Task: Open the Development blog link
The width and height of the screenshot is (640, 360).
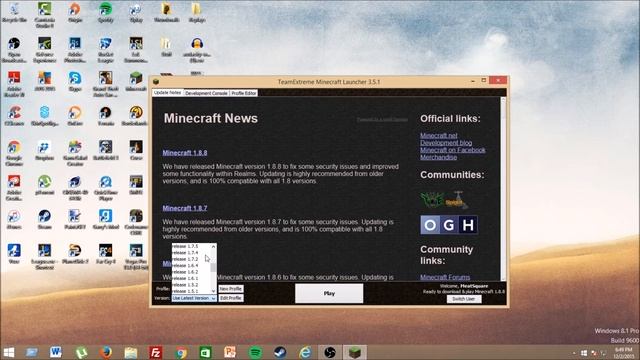Action: coord(446,143)
